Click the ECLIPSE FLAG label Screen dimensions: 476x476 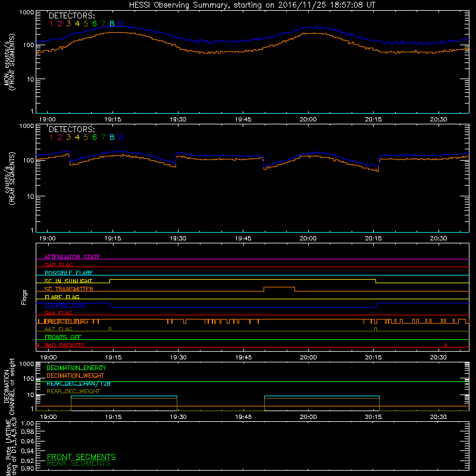tap(65, 305)
